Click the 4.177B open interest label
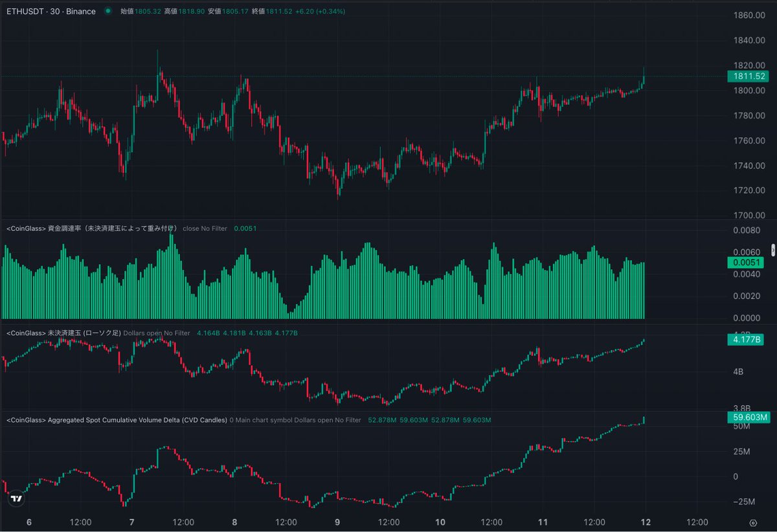Viewport: 777px width, 532px height. [745, 340]
